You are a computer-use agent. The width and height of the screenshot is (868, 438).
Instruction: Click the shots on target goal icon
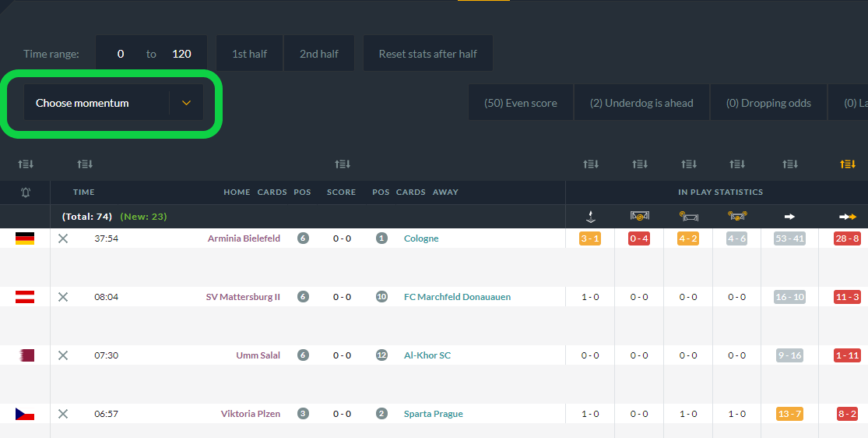click(x=639, y=216)
